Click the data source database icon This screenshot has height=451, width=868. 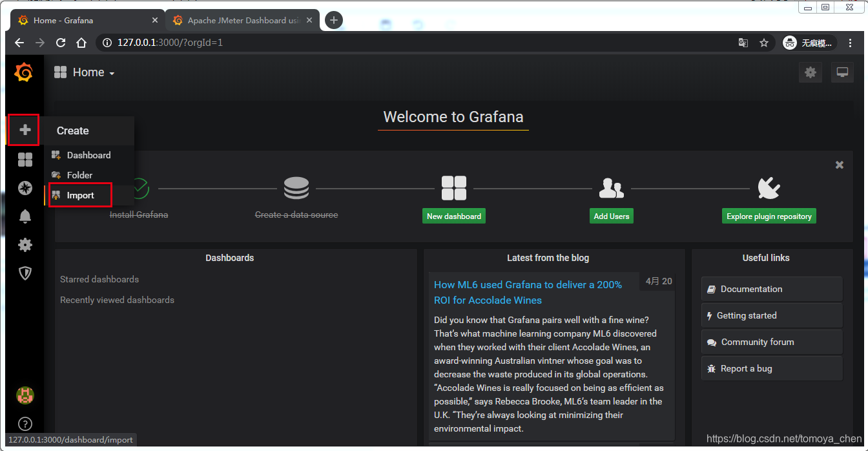[x=296, y=188]
